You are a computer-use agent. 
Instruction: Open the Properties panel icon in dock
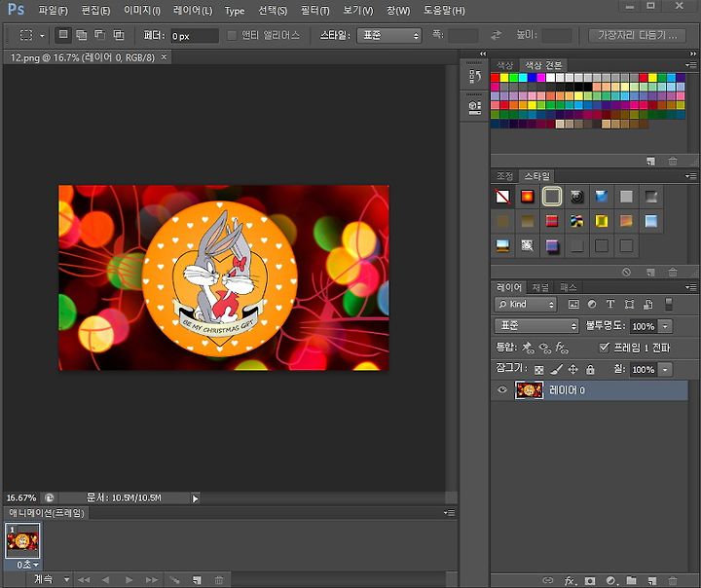coord(474,108)
